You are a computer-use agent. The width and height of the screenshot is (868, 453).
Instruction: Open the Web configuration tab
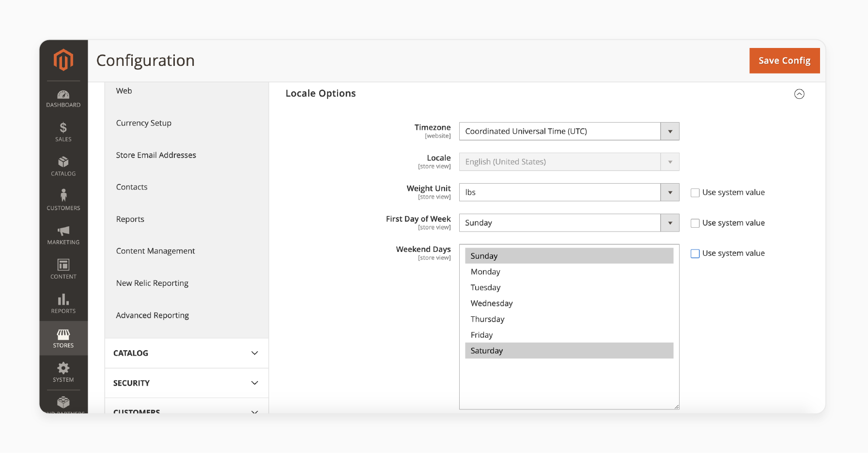click(x=124, y=91)
